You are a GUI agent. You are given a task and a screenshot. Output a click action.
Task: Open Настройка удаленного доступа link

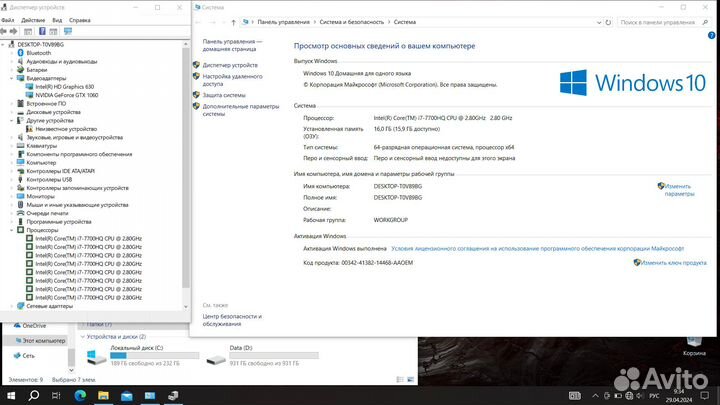click(232, 80)
